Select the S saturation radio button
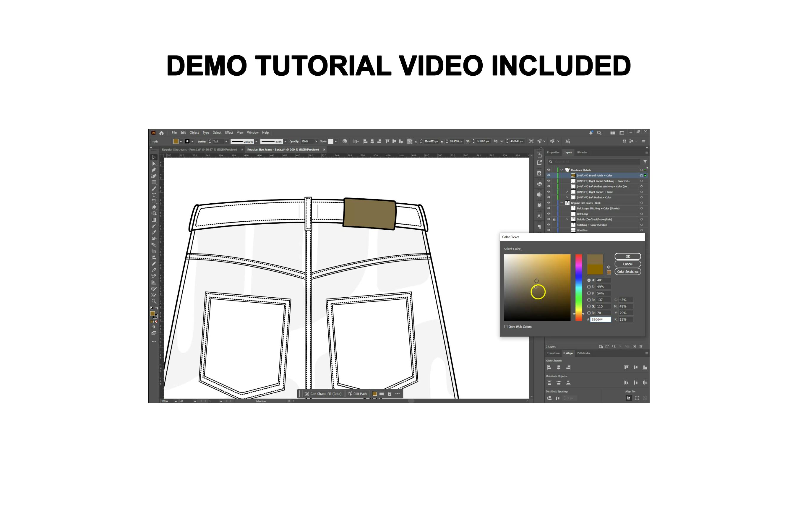Image resolution: width=798 pixels, height=532 pixels. click(x=589, y=287)
